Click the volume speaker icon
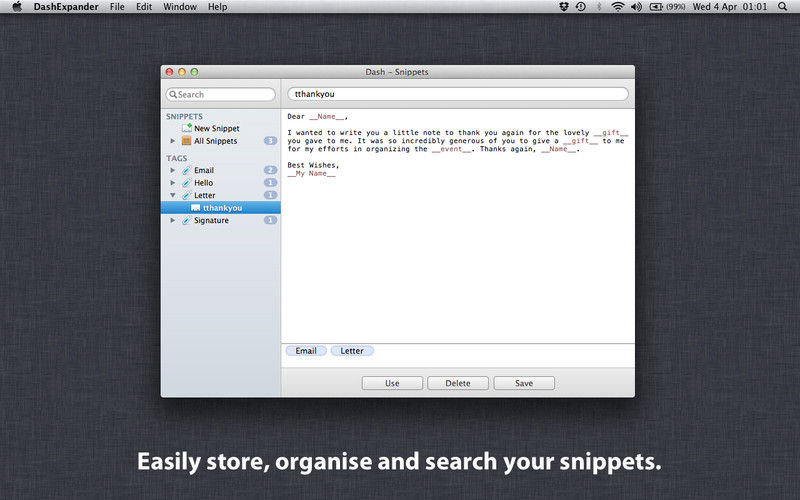 (636, 7)
